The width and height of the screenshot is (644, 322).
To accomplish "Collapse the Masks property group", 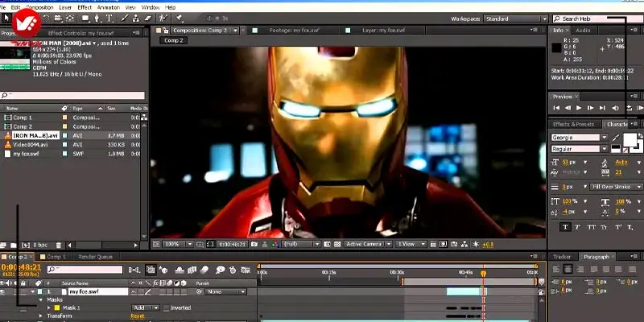I will click(x=41, y=299).
